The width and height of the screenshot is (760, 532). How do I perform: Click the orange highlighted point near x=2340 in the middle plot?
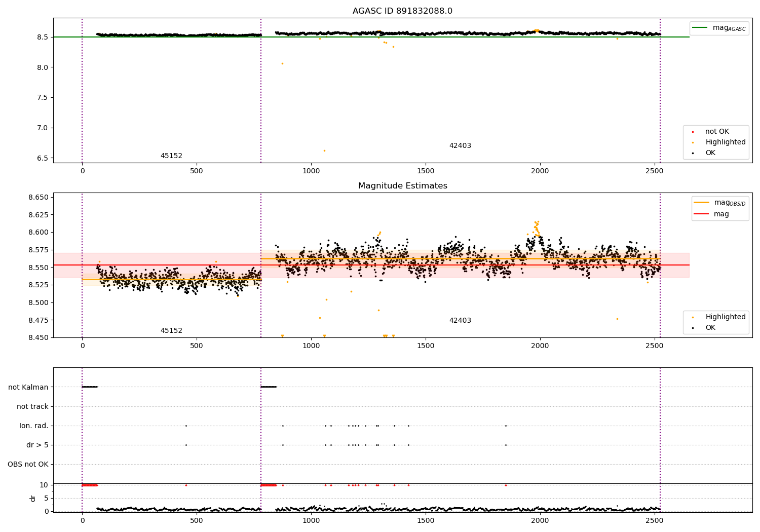(617, 319)
